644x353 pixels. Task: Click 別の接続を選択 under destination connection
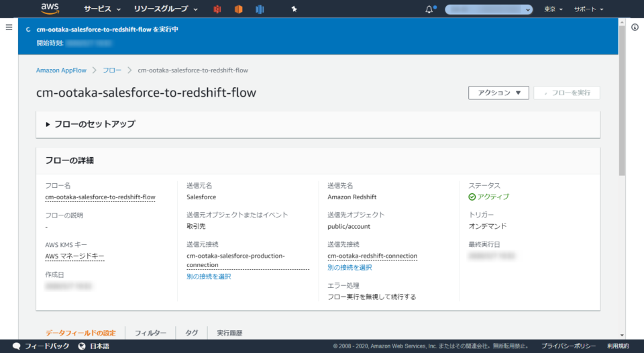coord(350,268)
